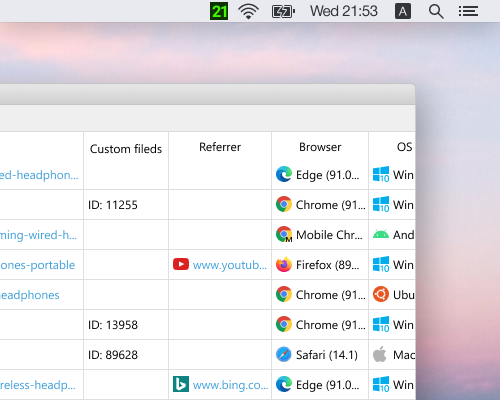This screenshot has height=400, width=500.
Task: Click the Windows icon in the ID: 13958 row
Action: pos(381,324)
